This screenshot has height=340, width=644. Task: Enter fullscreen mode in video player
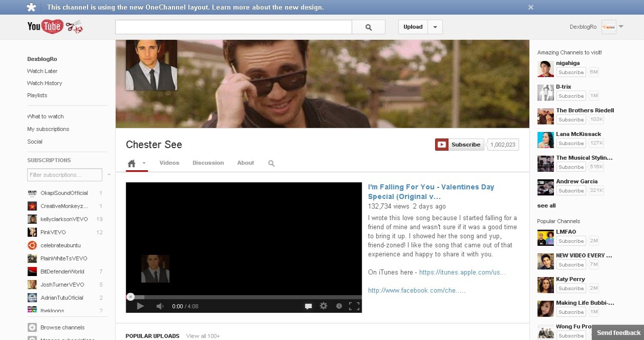click(354, 306)
